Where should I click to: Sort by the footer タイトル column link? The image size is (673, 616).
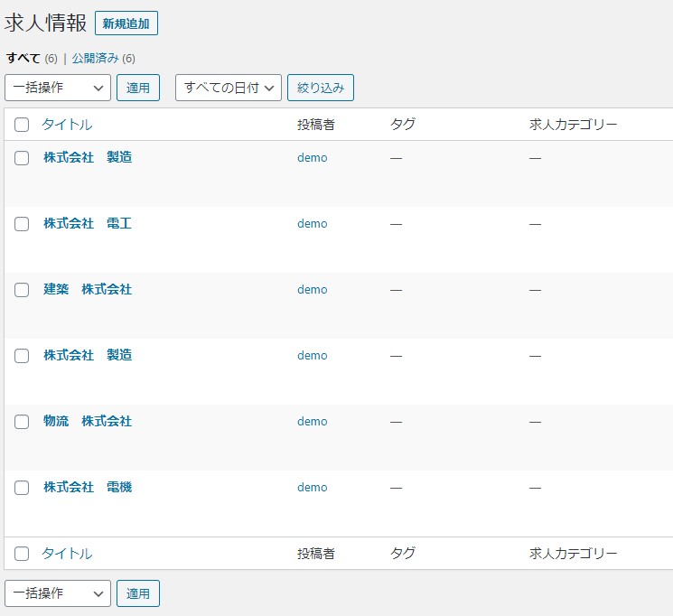click(x=68, y=554)
